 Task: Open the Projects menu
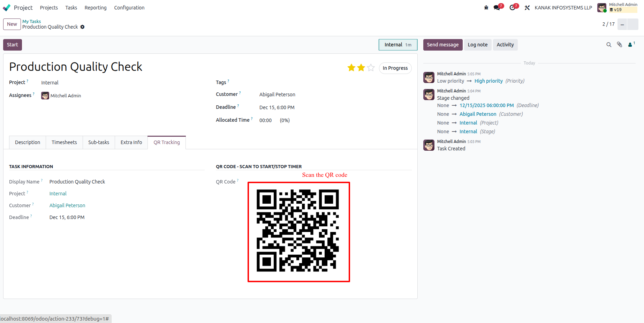(49, 8)
